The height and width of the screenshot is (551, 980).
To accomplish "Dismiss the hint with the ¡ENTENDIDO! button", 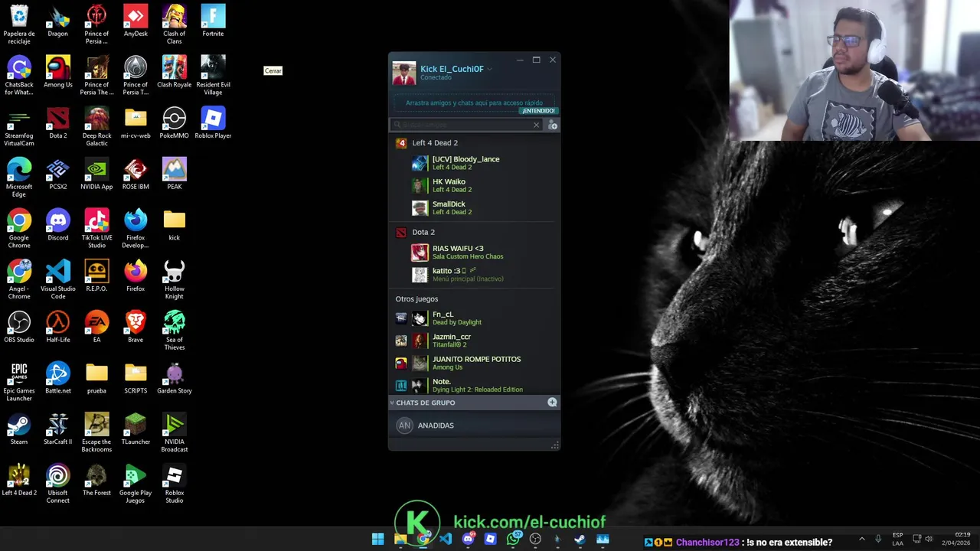I will 538,111.
